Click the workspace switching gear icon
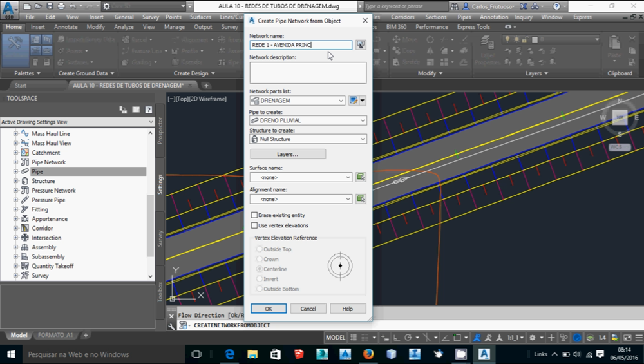The width and height of the screenshot is (644, 364). click(106, 6)
